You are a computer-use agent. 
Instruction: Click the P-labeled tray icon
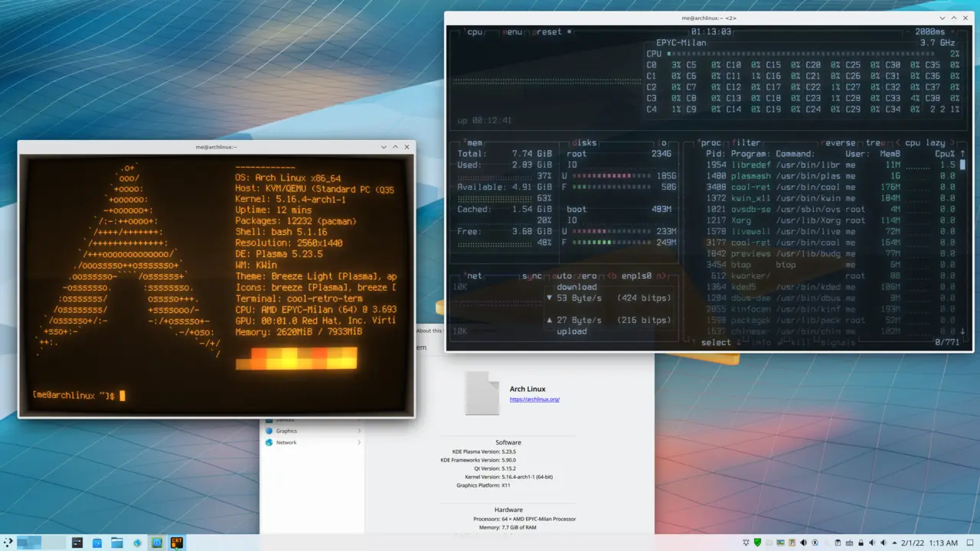(792, 543)
